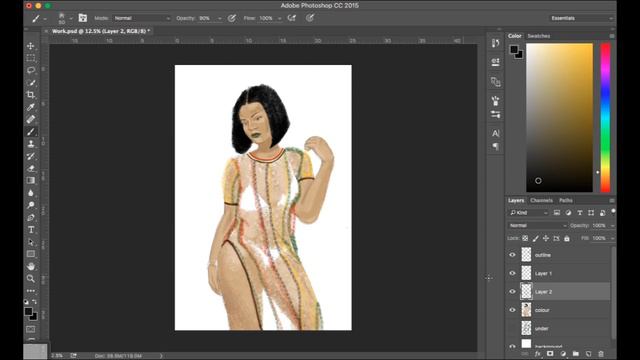640x360 pixels.
Task: Hide the colour layer
Action: click(512, 310)
